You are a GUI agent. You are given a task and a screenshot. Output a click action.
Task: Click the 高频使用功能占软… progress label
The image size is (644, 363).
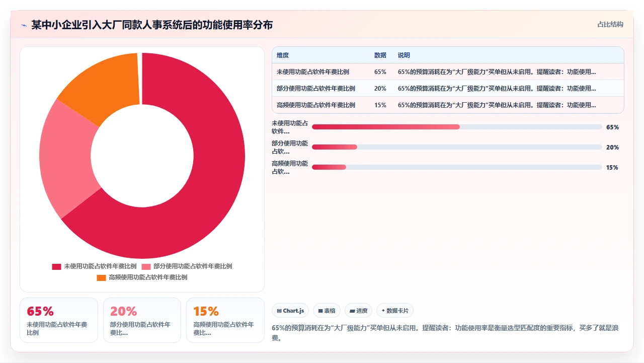(290, 167)
